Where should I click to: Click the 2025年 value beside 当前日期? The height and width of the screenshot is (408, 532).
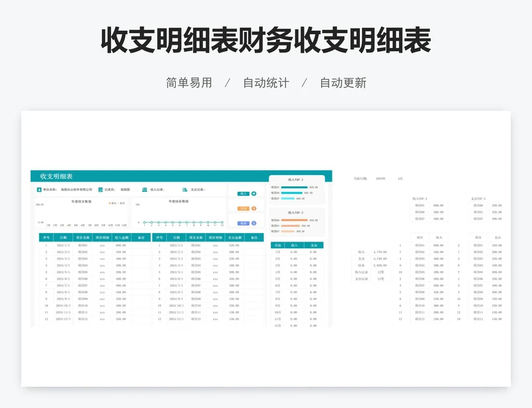pyautogui.click(x=380, y=178)
